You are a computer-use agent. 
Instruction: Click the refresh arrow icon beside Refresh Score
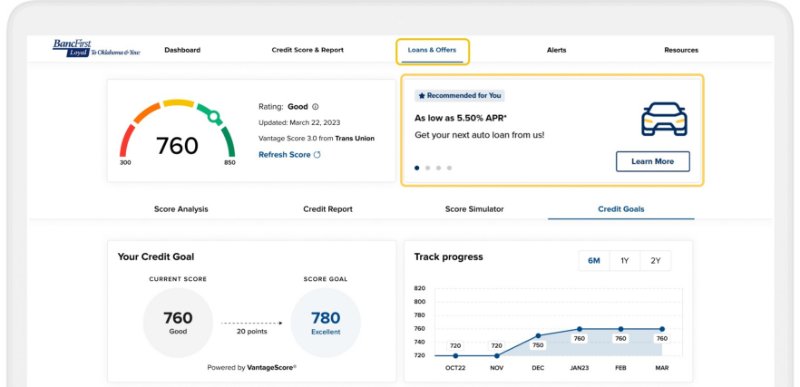317,154
